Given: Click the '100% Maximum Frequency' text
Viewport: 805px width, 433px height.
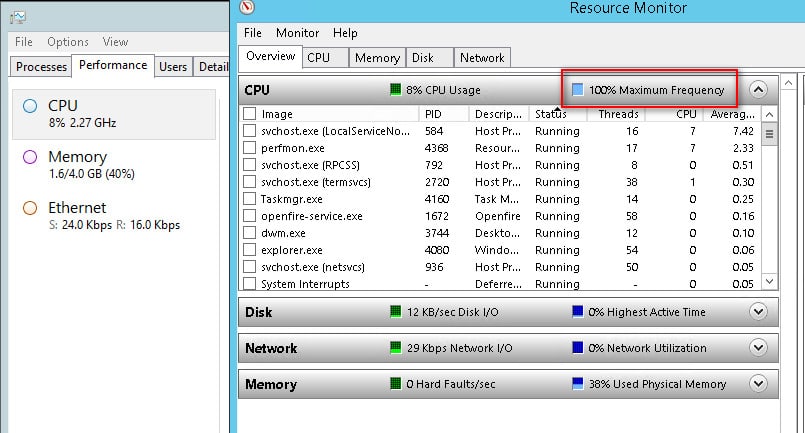Looking at the screenshot, I should 656,90.
